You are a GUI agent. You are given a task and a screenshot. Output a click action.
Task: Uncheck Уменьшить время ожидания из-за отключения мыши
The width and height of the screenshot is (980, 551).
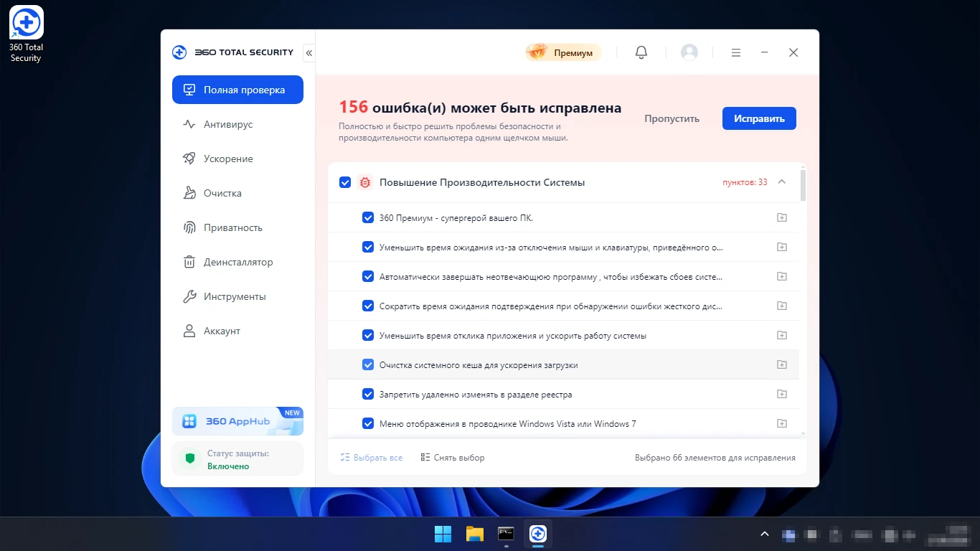point(368,247)
